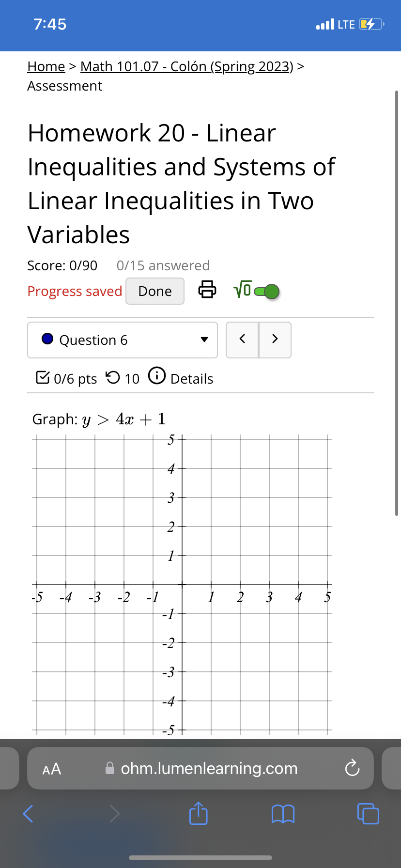Open the Home breadcrumb link

coord(46,66)
